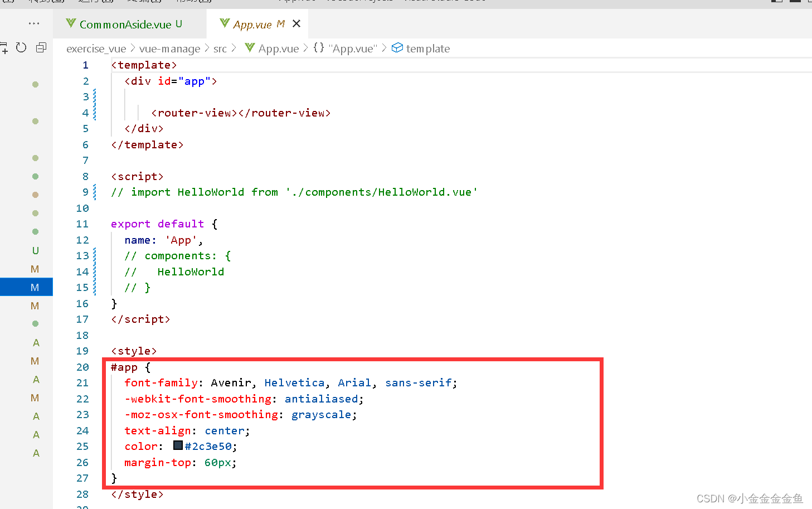This screenshot has width=812, height=509.
Task: Click the 'grayscale' value text
Action: [322, 414]
